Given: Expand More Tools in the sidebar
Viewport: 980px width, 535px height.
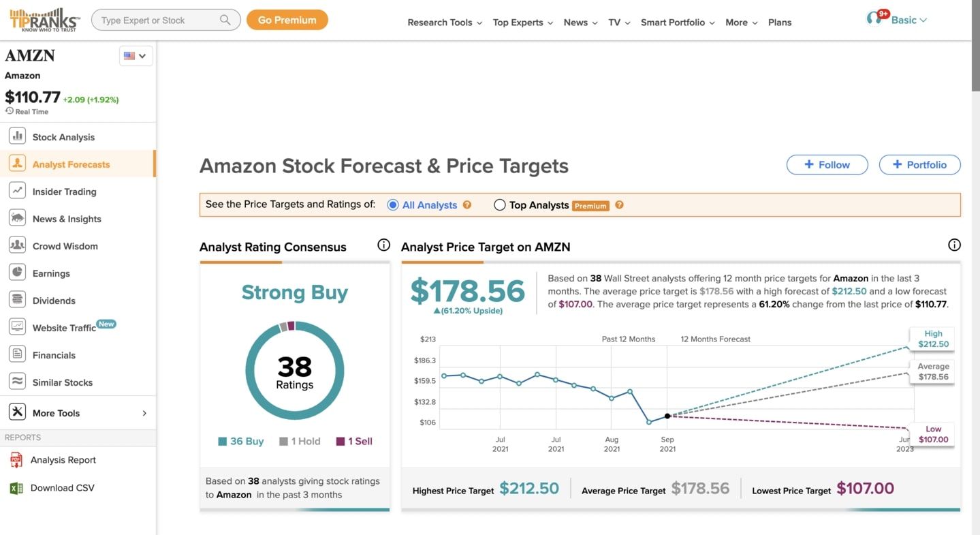Looking at the screenshot, I should 78,413.
